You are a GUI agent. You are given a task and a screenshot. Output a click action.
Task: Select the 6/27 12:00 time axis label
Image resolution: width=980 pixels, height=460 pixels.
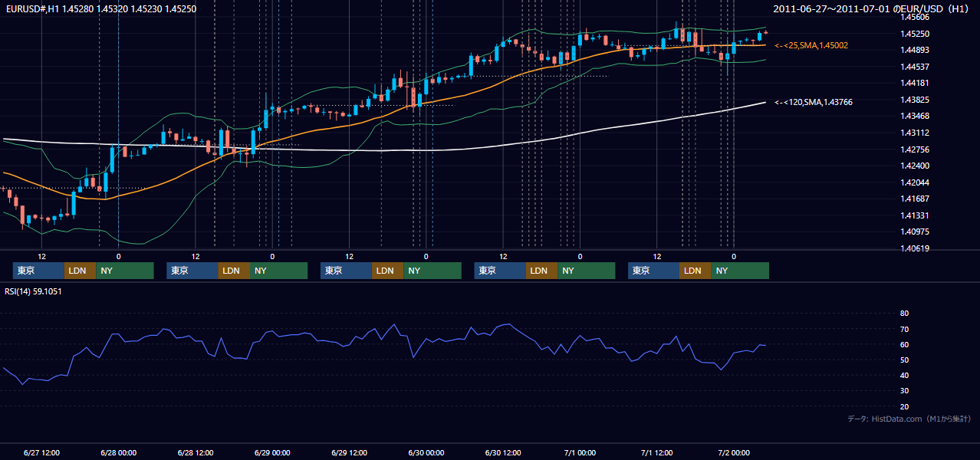(41, 453)
